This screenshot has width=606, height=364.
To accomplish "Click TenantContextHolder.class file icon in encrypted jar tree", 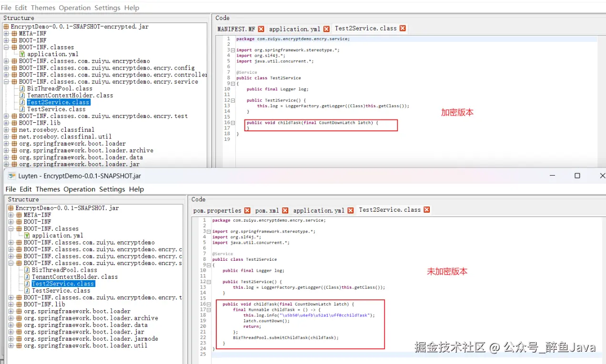I will (x=22, y=95).
